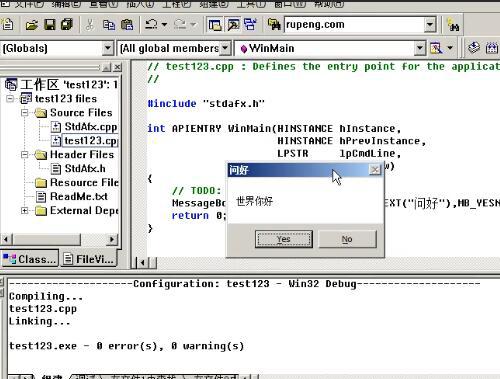Click the Source Files folder icon
This screenshot has width=500, height=379.
click(41, 113)
